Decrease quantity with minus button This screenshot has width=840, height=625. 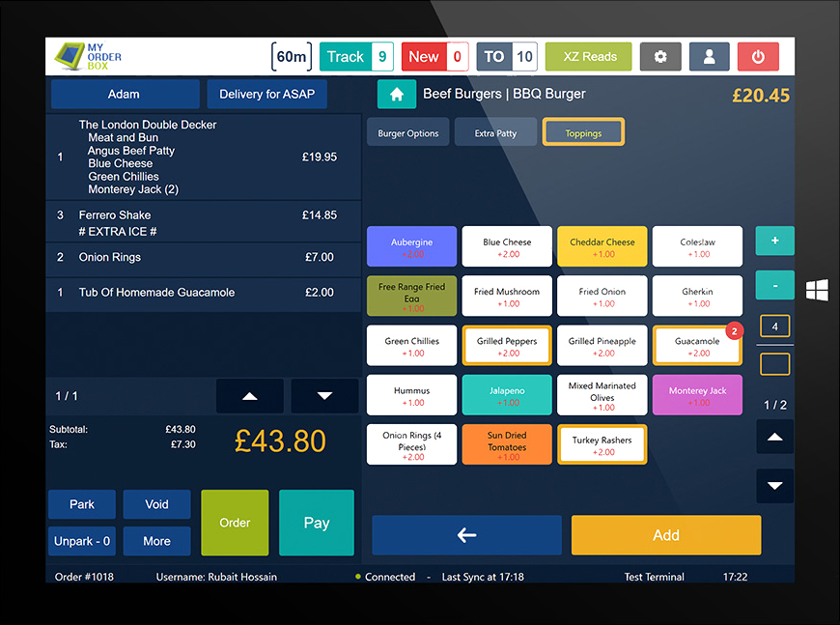pos(774,285)
